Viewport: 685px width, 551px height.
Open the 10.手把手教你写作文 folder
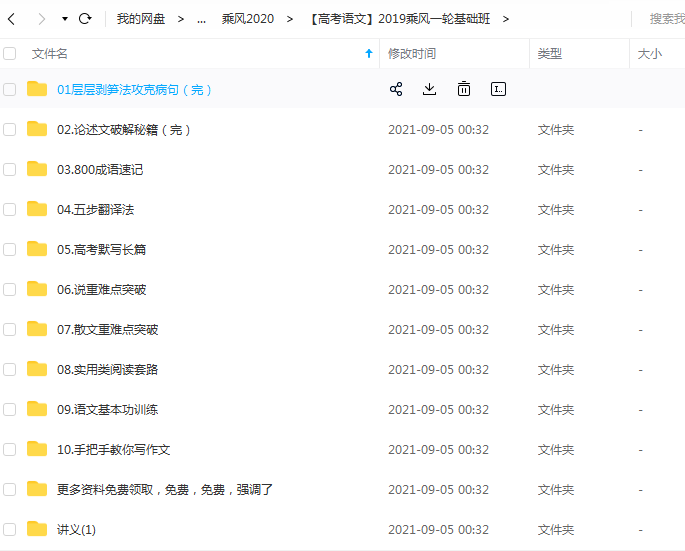(113, 449)
